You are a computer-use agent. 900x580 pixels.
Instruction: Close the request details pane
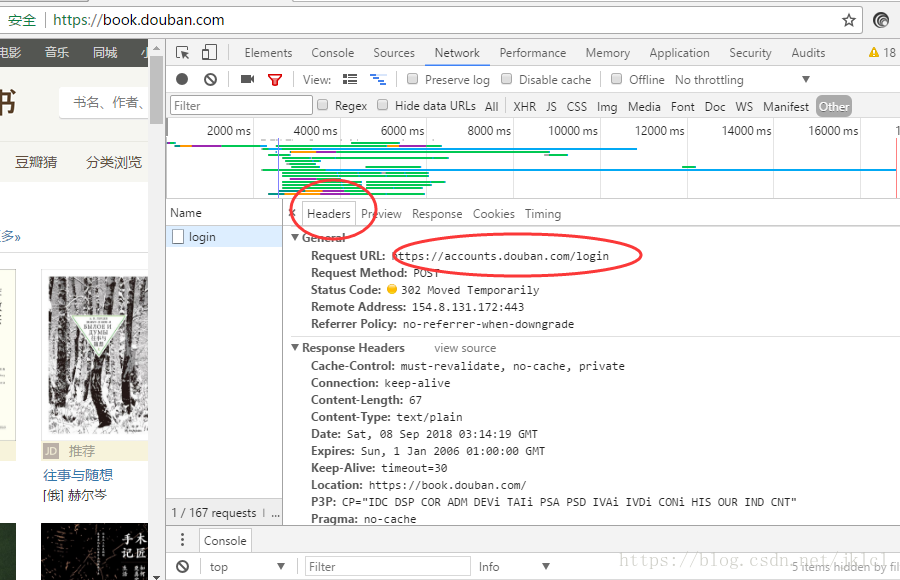pos(292,213)
